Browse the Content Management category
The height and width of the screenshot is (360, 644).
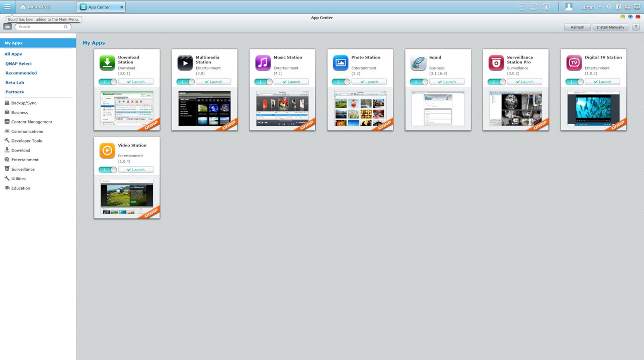pyautogui.click(x=32, y=122)
